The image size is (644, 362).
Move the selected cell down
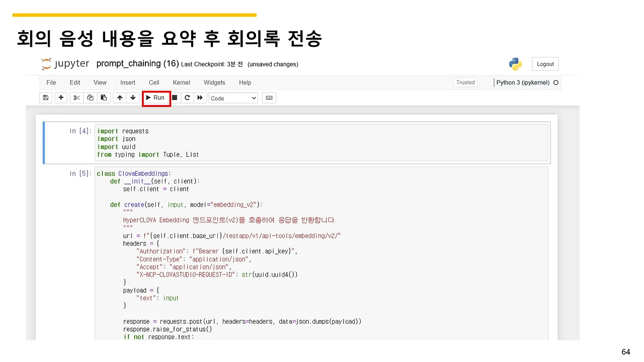[133, 98]
